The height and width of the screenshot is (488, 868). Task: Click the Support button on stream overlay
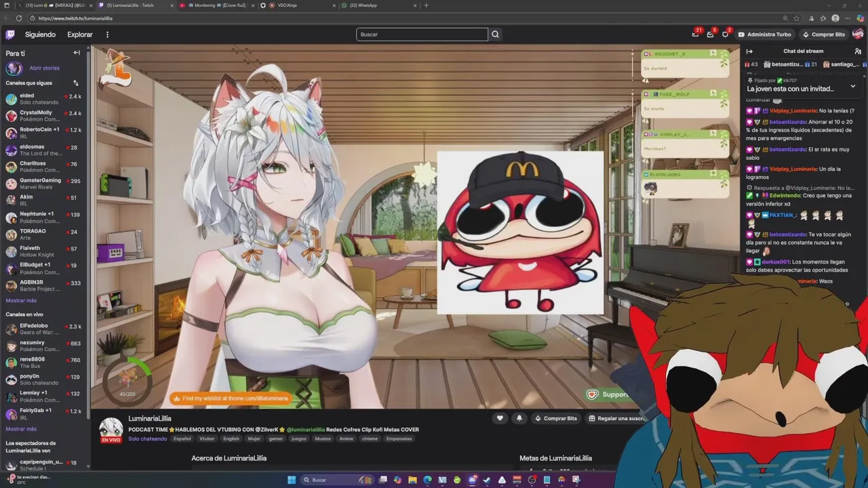[608, 394]
